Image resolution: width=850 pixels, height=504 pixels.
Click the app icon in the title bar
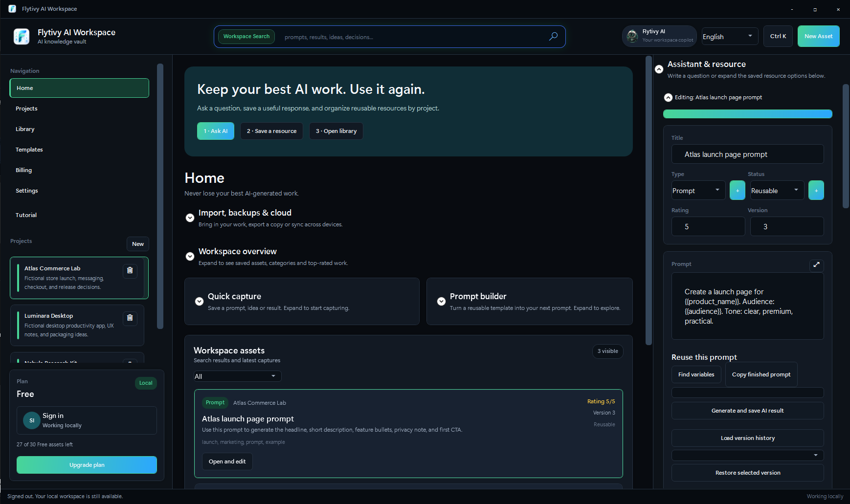12,9
